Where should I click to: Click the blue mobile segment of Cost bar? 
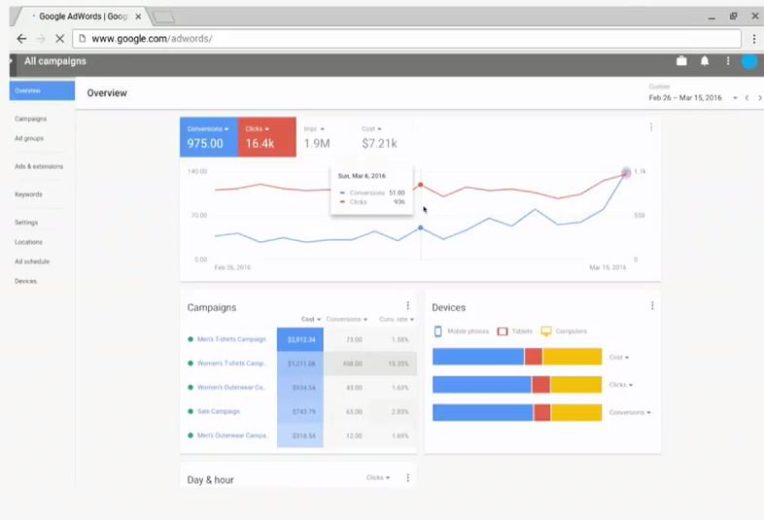click(478, 357)
